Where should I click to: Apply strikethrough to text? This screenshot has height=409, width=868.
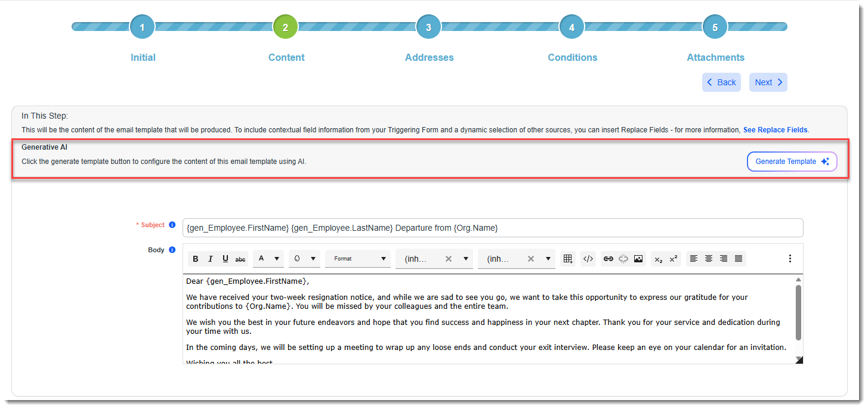coord(240,259)
